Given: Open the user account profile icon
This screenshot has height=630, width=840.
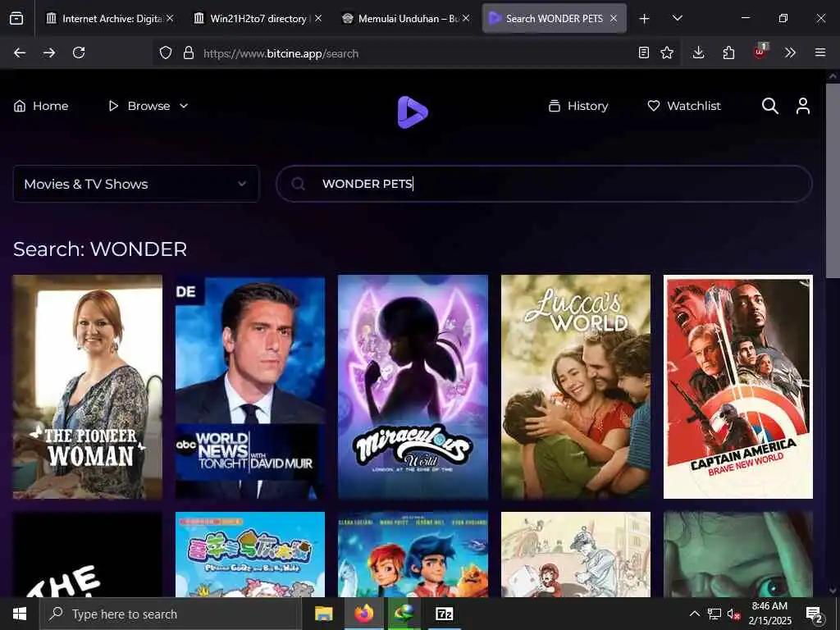Looking at the screenshot, I should tap(802, 106).
